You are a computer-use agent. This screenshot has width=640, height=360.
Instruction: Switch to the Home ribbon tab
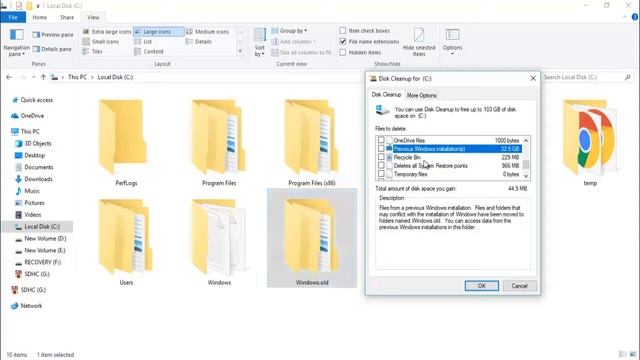(x=40, y=18)
